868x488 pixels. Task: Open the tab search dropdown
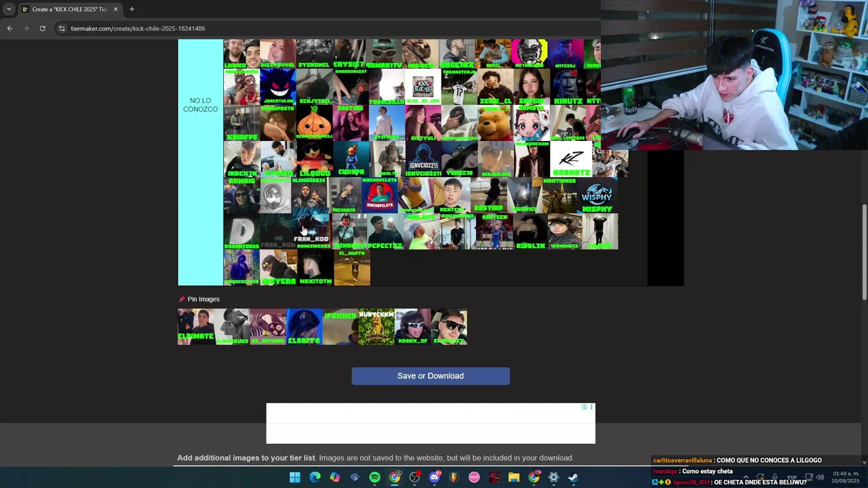coord(8,9)
